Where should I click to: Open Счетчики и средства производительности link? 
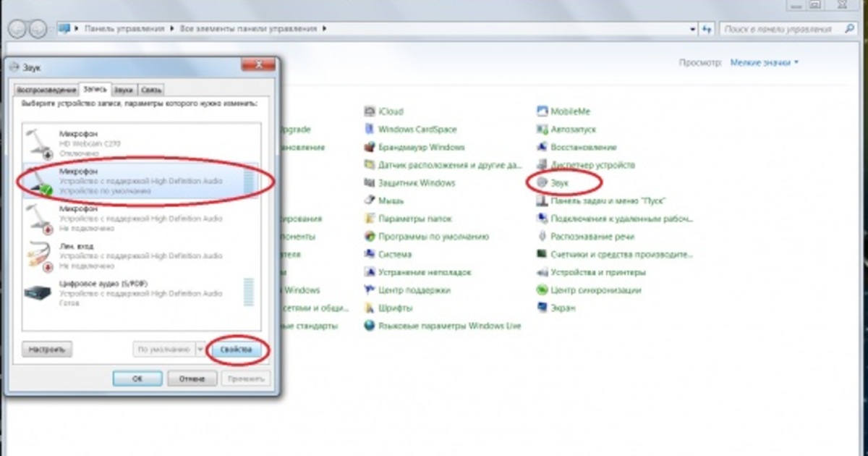tap(621, 255)
